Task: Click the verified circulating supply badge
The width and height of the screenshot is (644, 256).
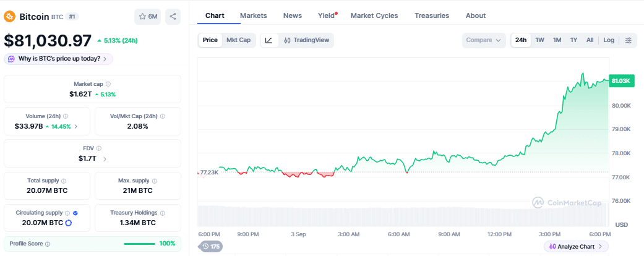Action: pos(75,213)
